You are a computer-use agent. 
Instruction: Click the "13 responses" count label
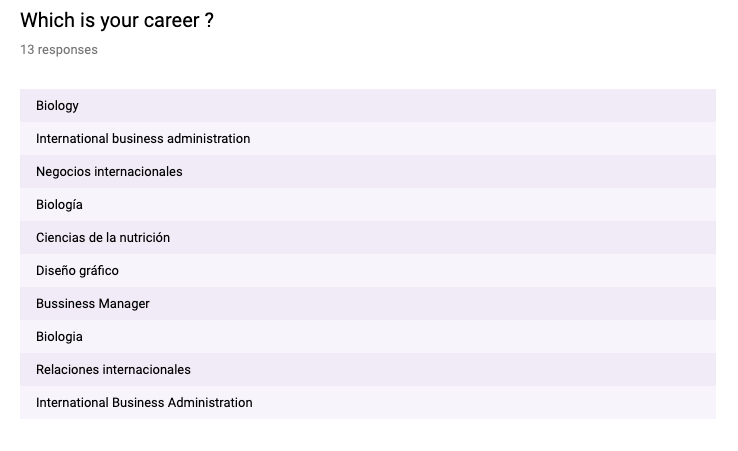(x=59, y=50)
